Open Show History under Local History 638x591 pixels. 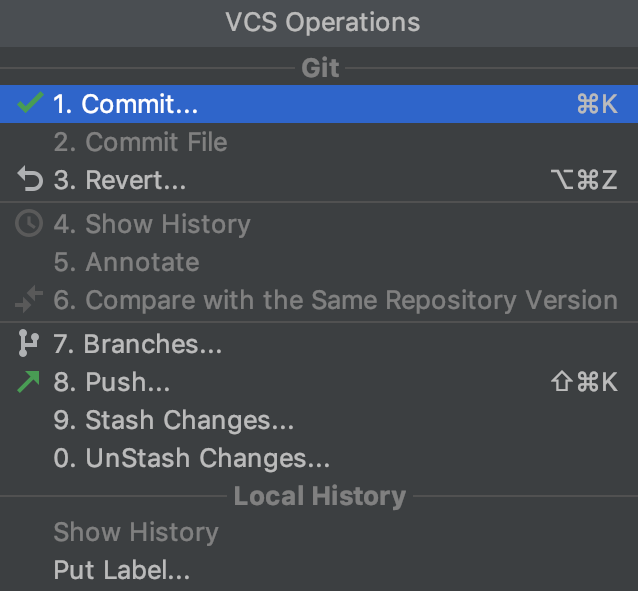tap(135, 532)
